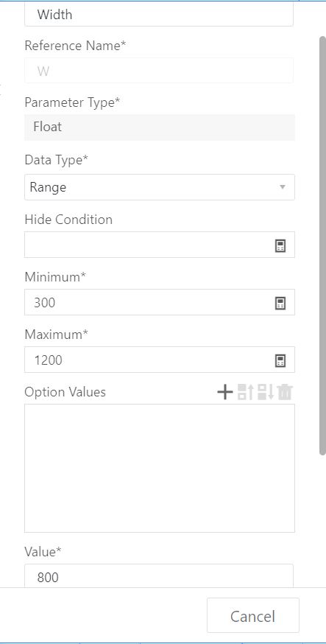This screenshot has height=644, width=326.
Task: Select the Float parameter type field
Action: coord(160,127)
